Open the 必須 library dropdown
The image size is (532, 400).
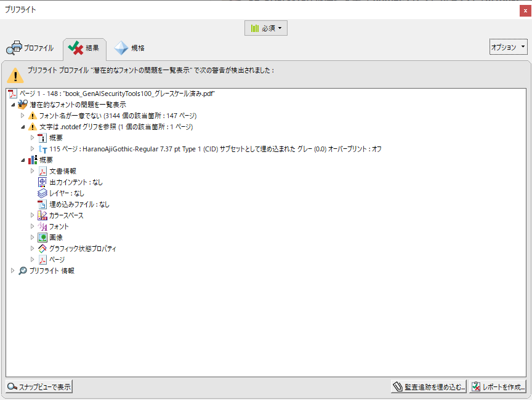266,28
